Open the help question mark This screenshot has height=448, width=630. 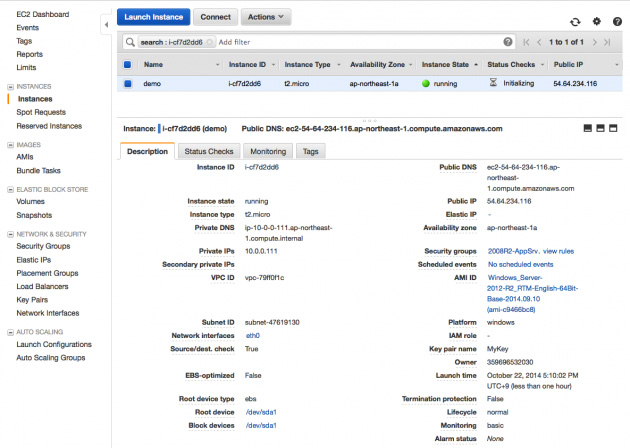(x=617, y=22)
